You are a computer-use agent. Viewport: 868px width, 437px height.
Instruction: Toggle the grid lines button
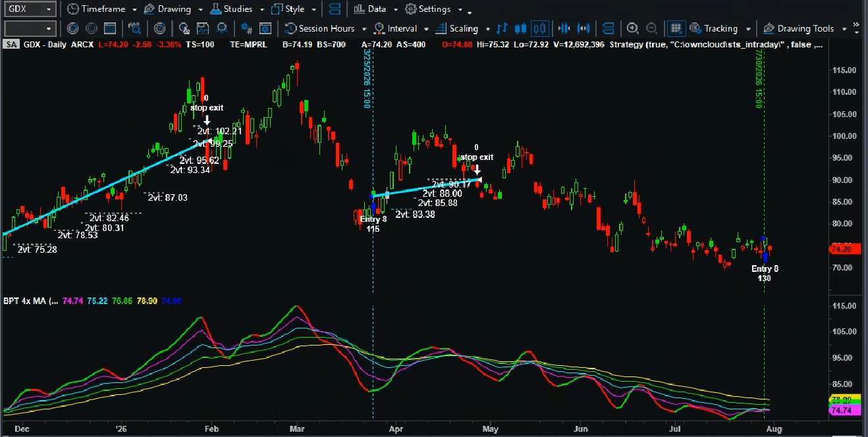point(674,28)
